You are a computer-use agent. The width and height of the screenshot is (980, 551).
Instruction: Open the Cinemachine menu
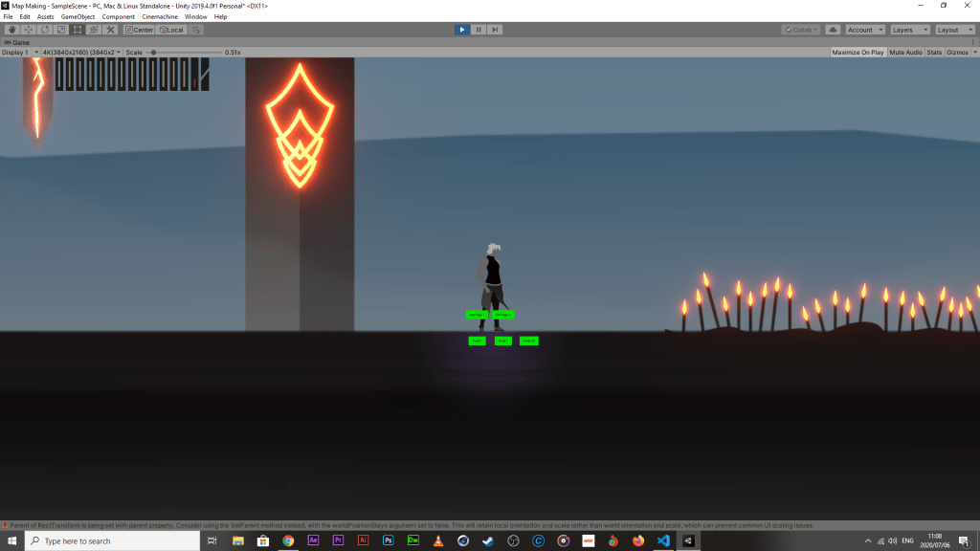point(159,17)
